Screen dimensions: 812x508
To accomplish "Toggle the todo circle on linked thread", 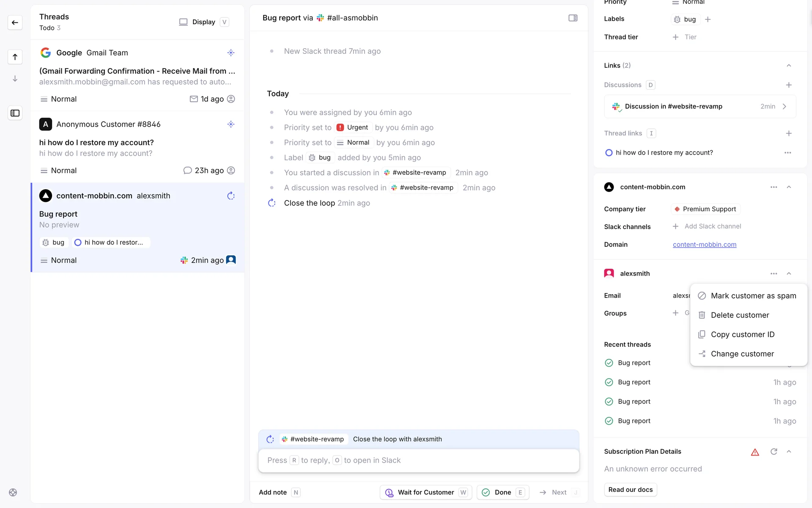I will (x=609, y=153).
